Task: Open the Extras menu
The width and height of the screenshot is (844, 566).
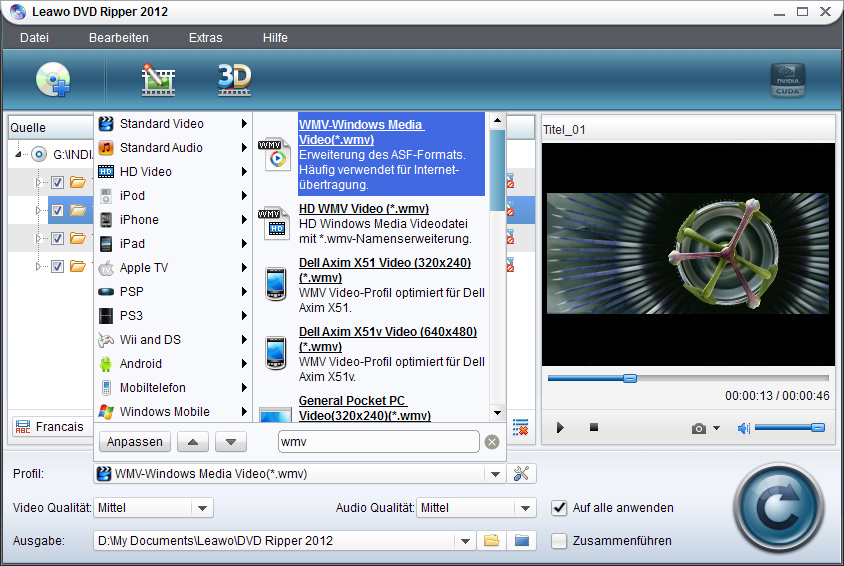Action: pyautogui.click(x=205, y=38)
